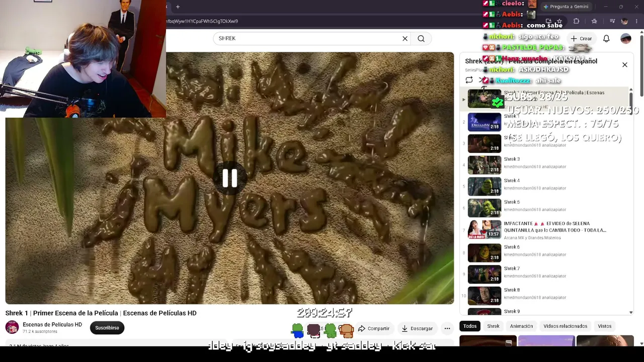
Task: Click the 'Arcana MX y Grandes Misterios' channel text
Action: coord(532,238)
